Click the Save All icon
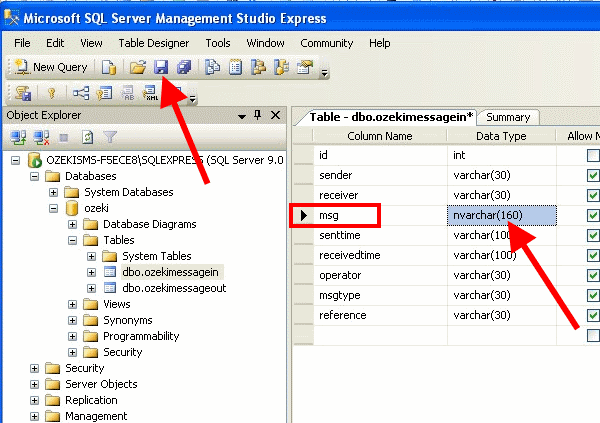Screen dimensions: 600x423 click(x=183, y=67)
